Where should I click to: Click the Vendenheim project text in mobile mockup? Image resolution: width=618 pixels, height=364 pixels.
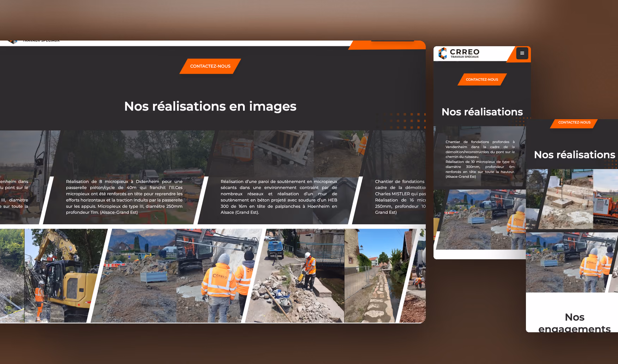pos(480,159)
